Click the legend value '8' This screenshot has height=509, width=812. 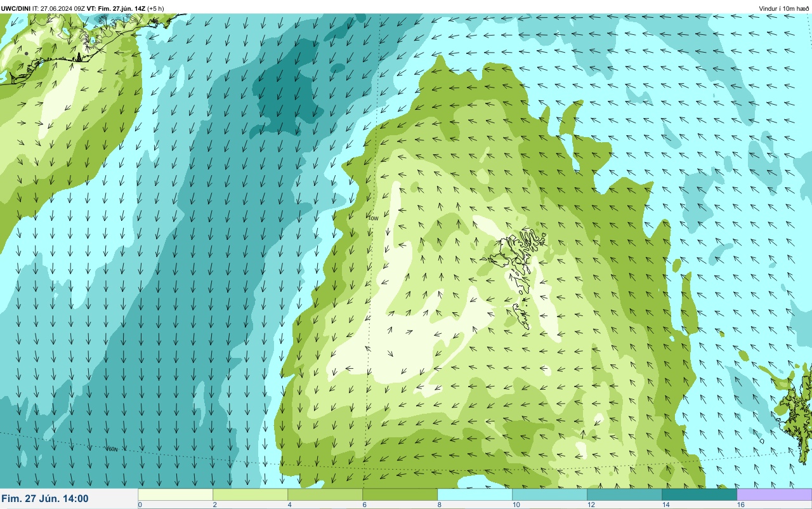click(x=440, y=505)
